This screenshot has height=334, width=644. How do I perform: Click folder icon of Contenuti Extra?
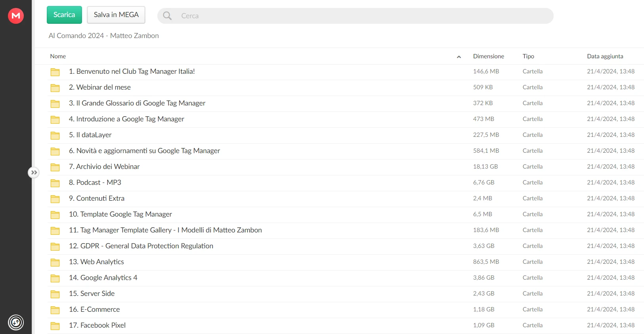tap(55, 199)
